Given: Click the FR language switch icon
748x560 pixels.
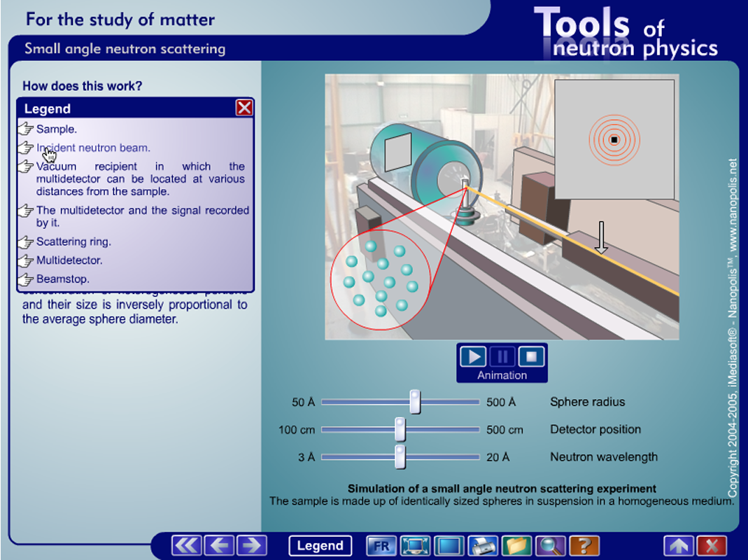Looking at the screenshot, I should [x=381, y=546].
